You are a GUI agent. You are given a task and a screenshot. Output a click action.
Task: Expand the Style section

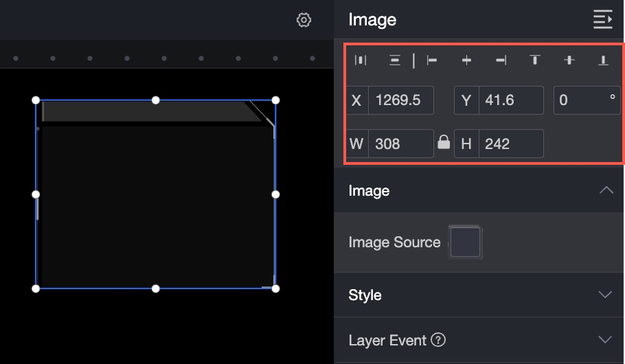click(605, 295)
